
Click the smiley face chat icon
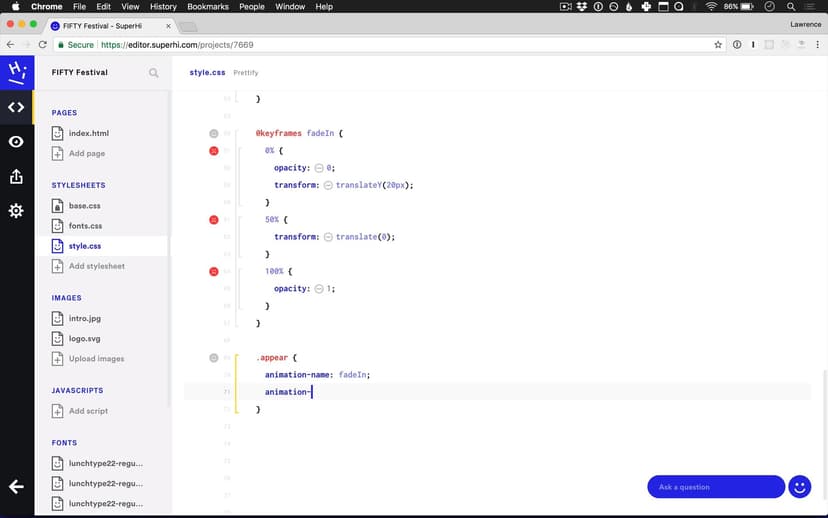click(x=799, y=486)
